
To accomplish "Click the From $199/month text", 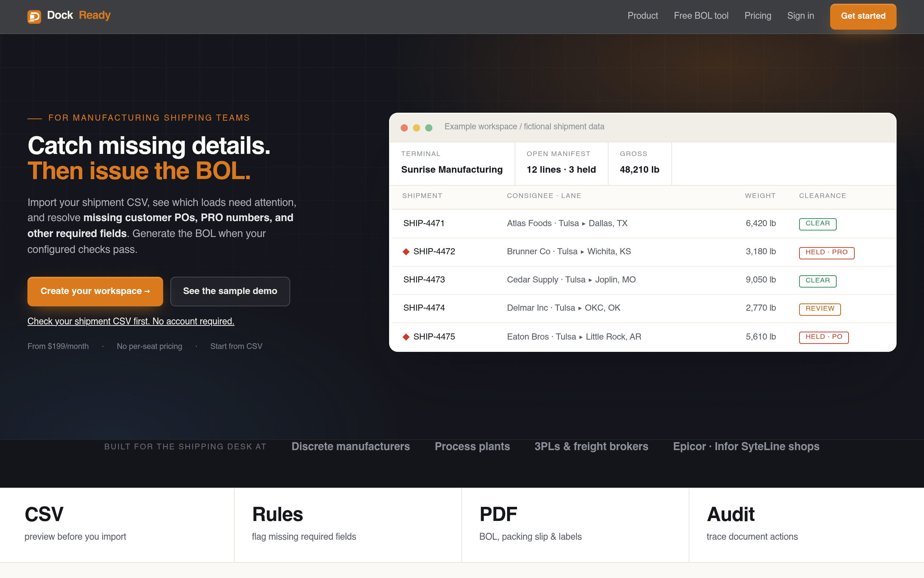I will point(58,346).
